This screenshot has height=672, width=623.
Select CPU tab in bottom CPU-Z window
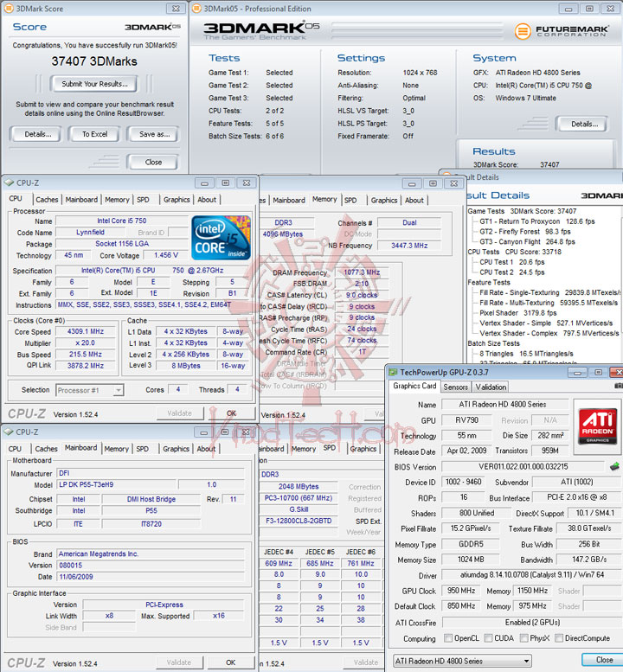coord(15,449)
